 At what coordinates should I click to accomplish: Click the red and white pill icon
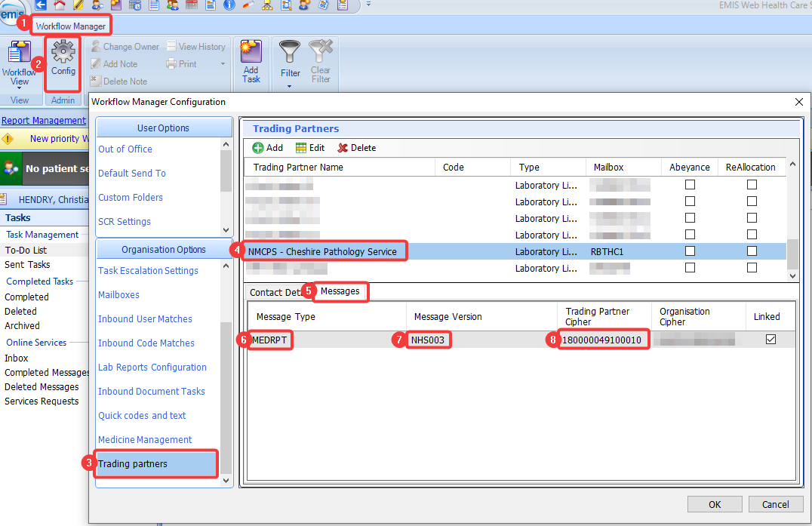(248, 5)
